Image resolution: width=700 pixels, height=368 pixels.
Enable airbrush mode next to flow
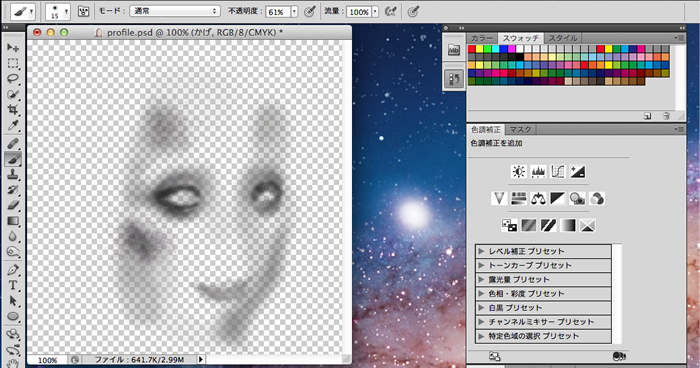[x=391, y=12]
